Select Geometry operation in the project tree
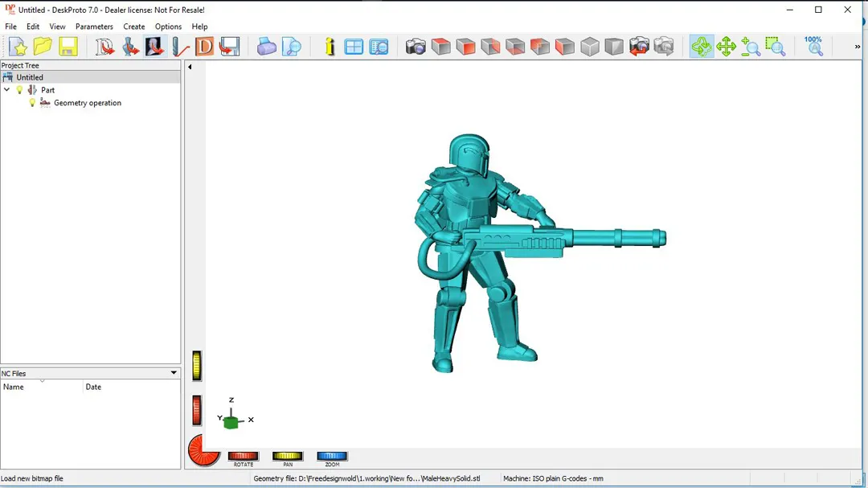 (87, 103)
